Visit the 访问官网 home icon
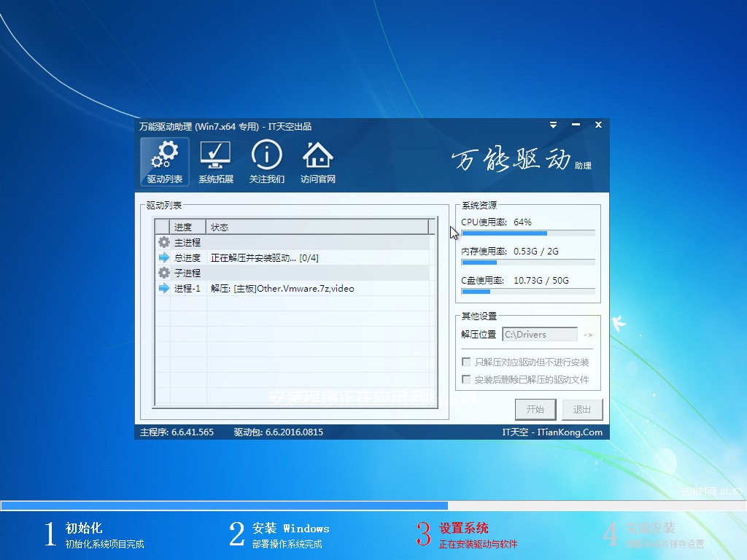 point(318,161)
